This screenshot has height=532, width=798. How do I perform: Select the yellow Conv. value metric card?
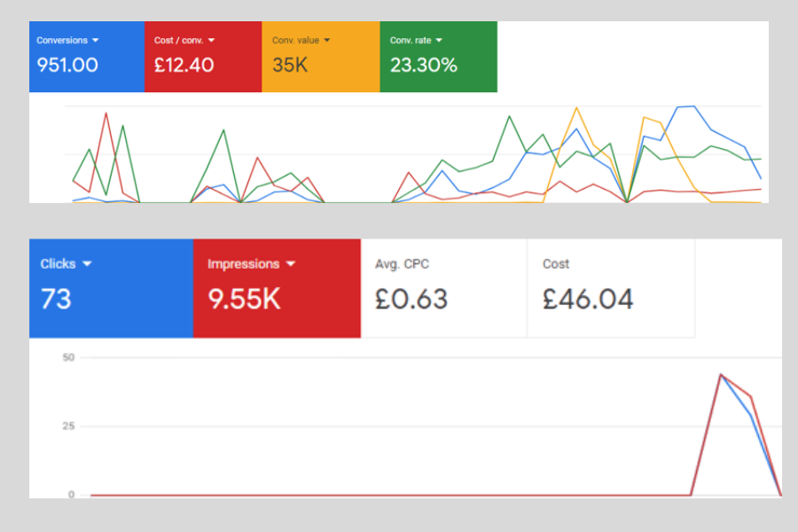[x=320, y=56]
